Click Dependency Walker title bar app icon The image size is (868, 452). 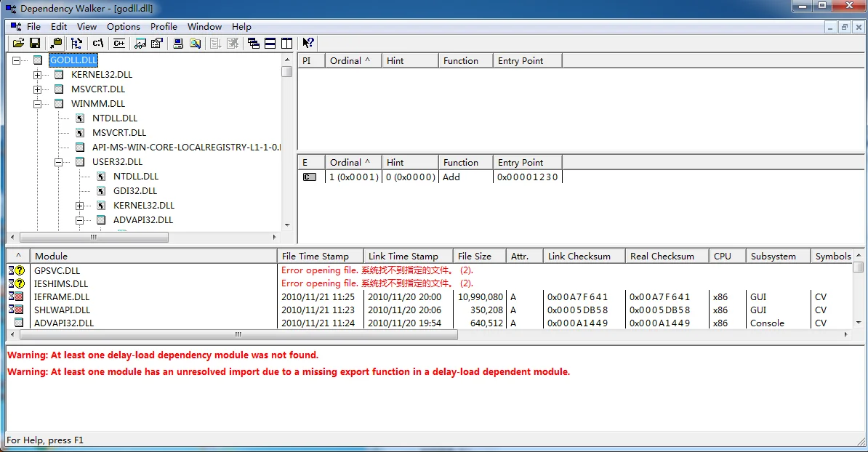pyautogui.click(x=10, y=8)
